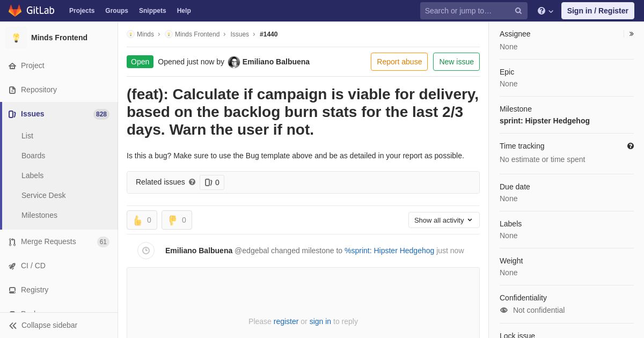644x338 pixels.
Task: Open CI / CD rocket icon
Action: [x=12, y=266]
